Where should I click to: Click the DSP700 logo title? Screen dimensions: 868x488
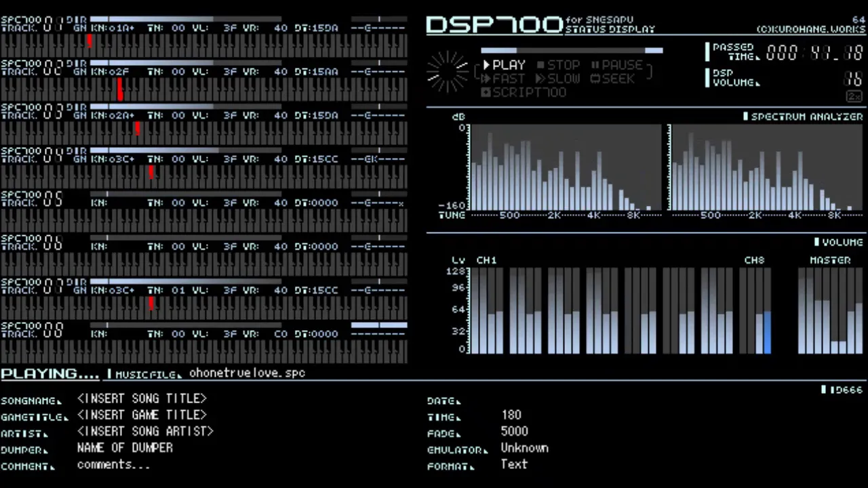coord(494,25)
